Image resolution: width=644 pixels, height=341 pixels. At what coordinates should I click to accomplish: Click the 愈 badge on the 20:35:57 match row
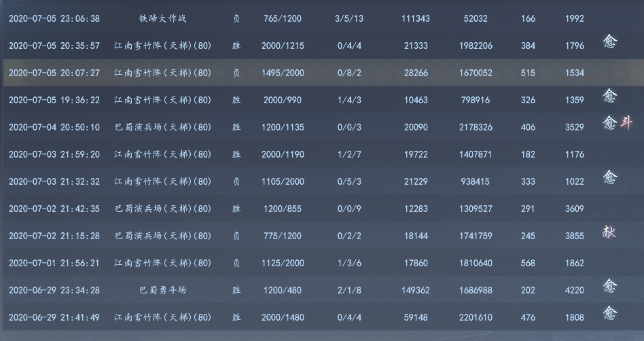coord(610,41)
